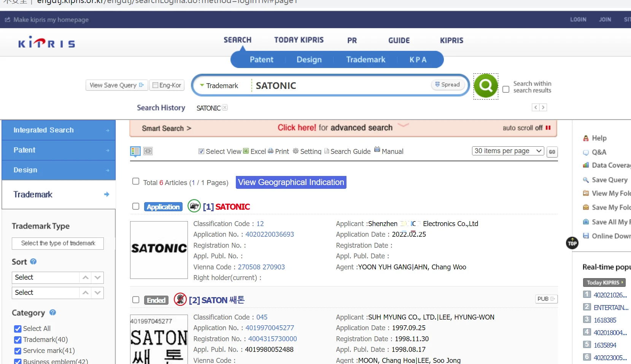
Task: Uncheck Select All category checkbox
Action: 17,329
